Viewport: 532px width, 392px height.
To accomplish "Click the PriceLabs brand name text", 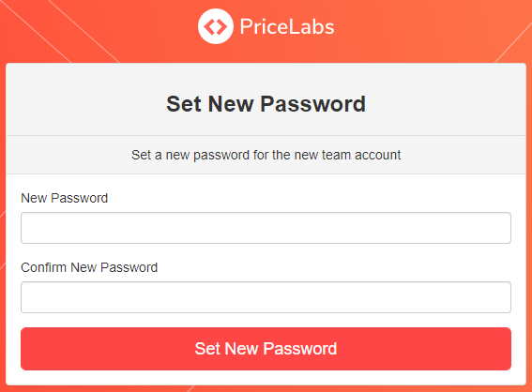I will pos(287,26).
